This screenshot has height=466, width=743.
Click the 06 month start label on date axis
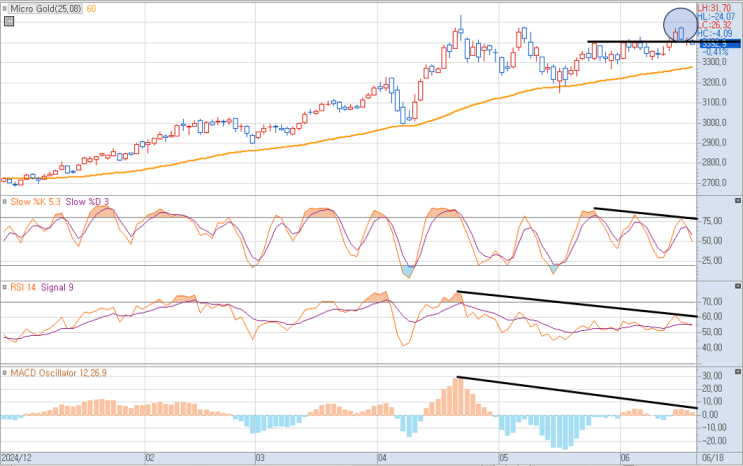point(625,458)
